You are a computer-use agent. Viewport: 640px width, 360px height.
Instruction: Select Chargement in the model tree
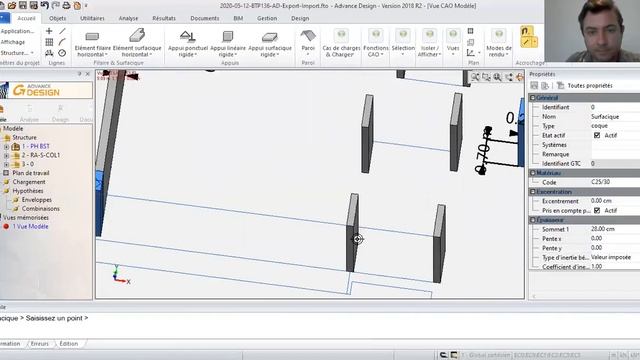point(29,182)
